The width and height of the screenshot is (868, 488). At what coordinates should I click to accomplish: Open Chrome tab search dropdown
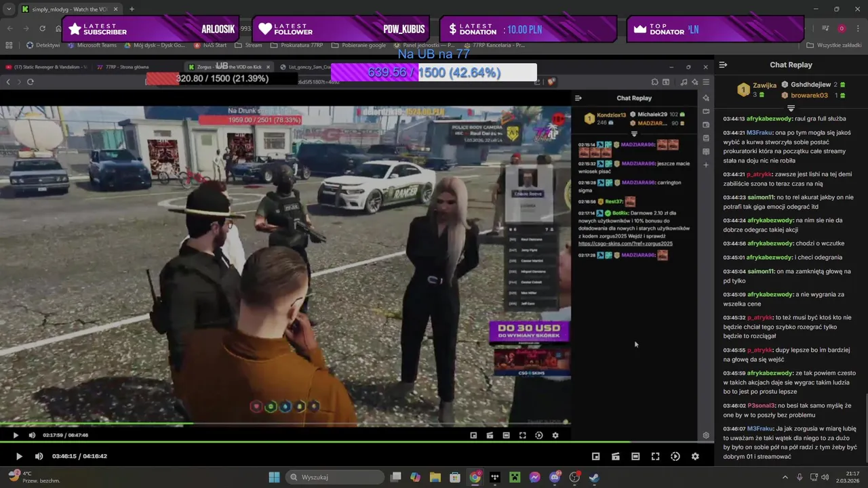[x=9, y=9]
